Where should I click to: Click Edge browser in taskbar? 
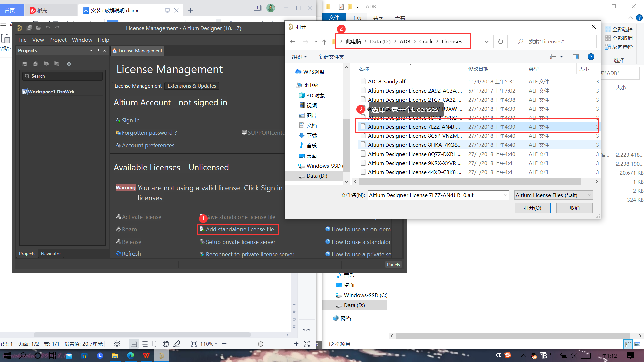(x=130, y=356)
